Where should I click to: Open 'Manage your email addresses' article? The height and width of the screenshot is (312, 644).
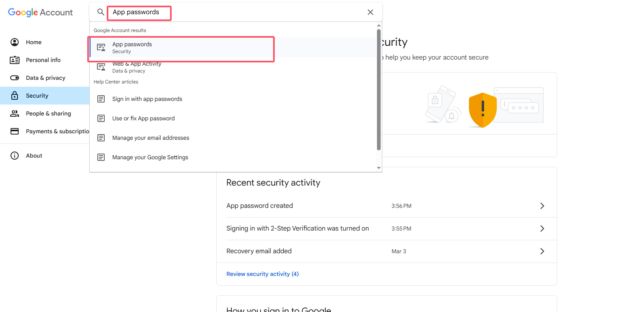pyautogui.click(x=233, y=138)
